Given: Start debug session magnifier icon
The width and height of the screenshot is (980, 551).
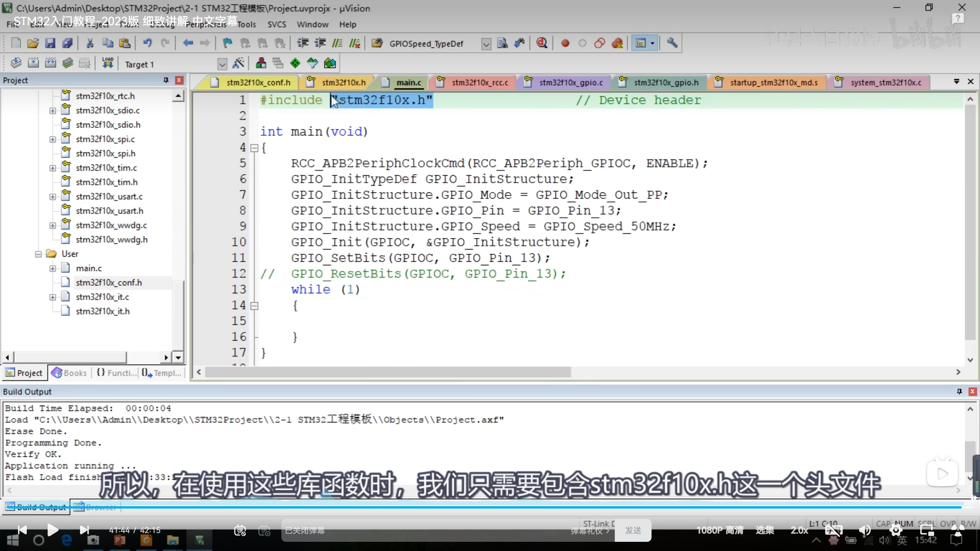Looking at the screenshot, I should click(542, 43).
